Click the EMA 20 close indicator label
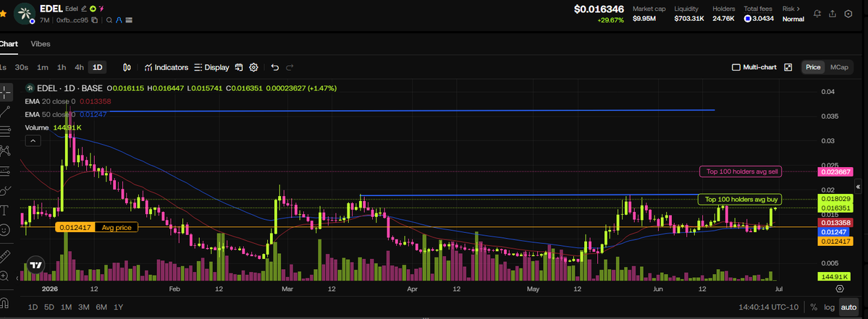This screenshot has width=868, height=319. 51,101
